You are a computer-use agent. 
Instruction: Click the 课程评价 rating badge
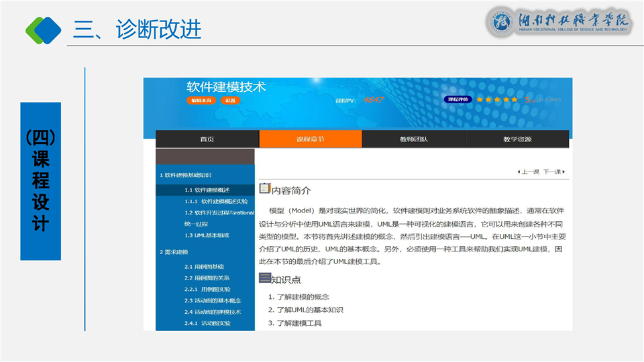[x=458, y=99]
